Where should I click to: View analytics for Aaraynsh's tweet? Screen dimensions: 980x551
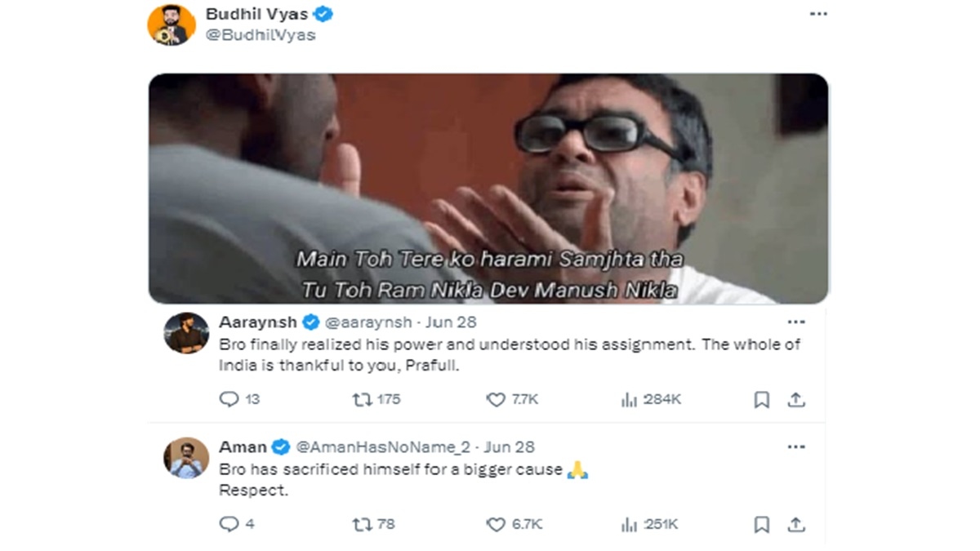629,399
